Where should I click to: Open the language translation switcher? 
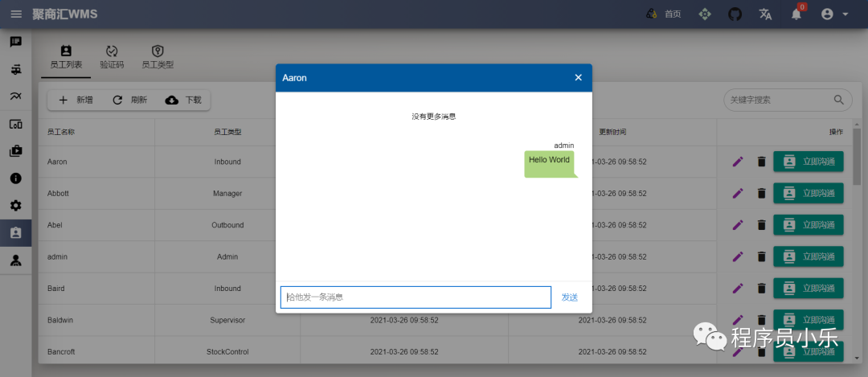click(x=765, y=14)
